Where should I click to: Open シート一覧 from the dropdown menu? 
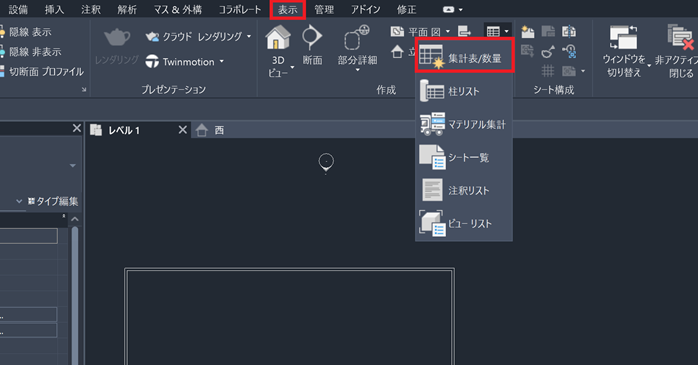[x=464, y=157]
